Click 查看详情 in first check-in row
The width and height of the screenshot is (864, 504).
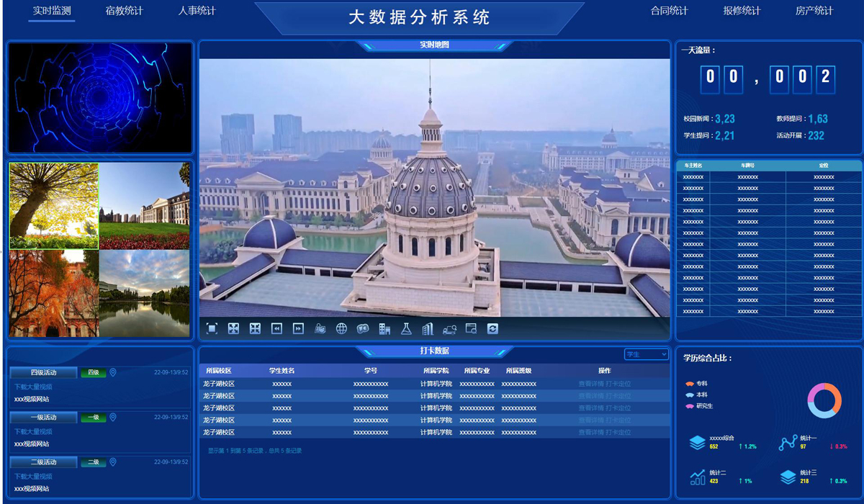591,384
